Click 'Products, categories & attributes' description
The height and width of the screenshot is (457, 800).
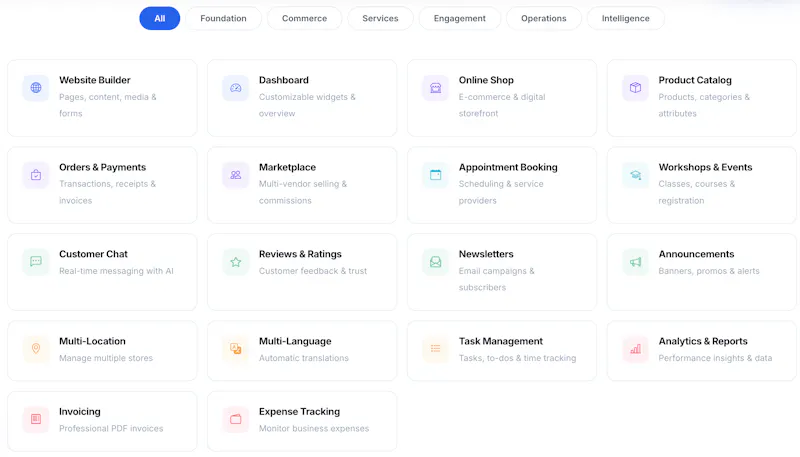704,105
